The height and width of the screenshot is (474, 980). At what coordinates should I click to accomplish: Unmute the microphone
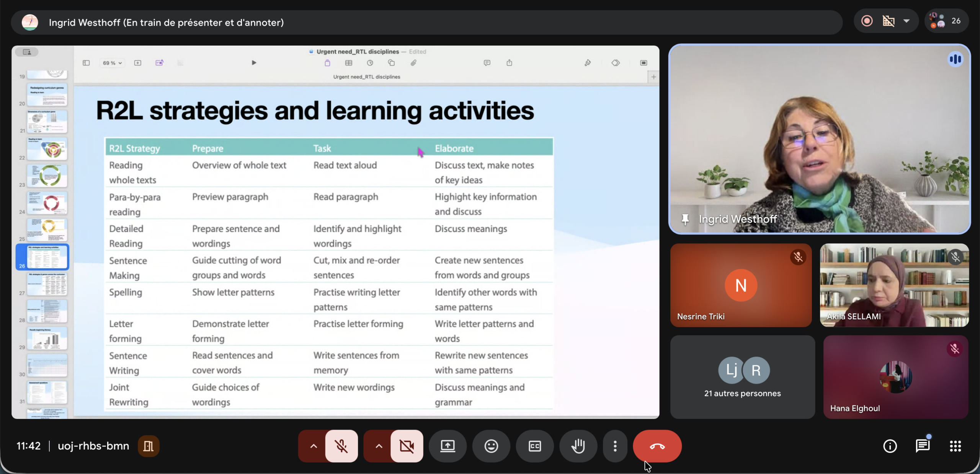tap(341, 446)
